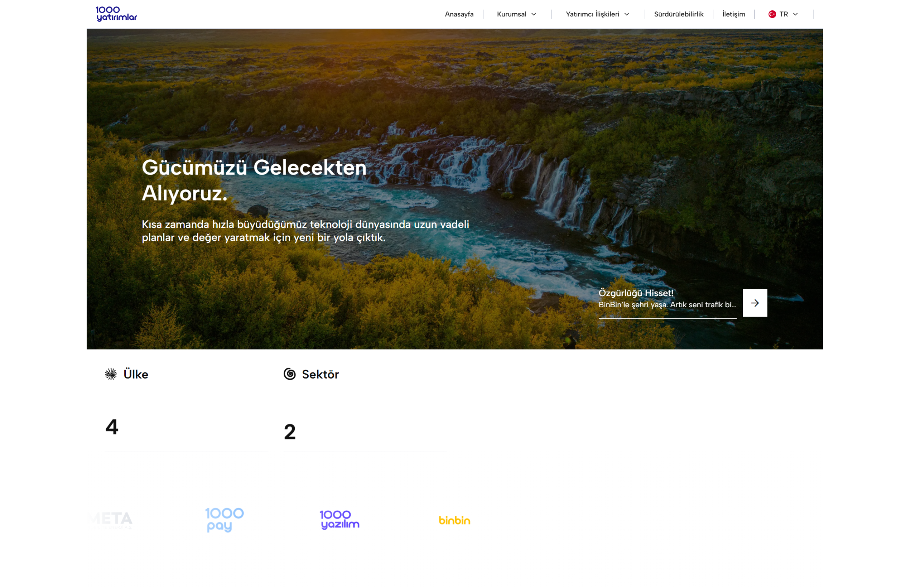Open Sürdürülebilirlik menu item
The image size is (909, 588).
click(x=678, y=14)
